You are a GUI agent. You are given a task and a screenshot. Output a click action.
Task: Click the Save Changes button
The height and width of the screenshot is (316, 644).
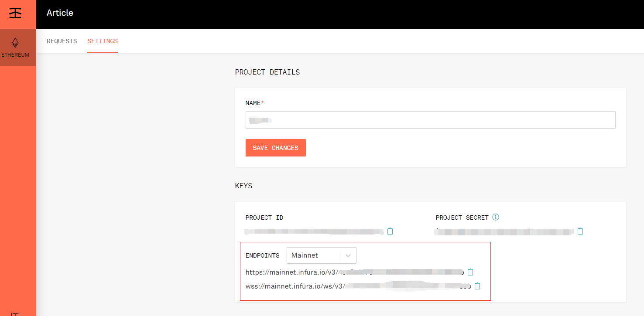pos(276,148)
